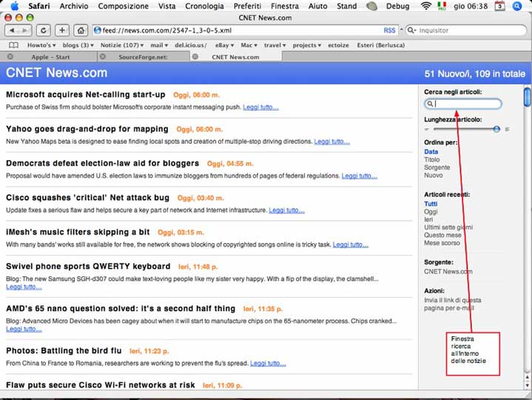Switch to the Apple - Start tab
The image size is (532, 400).
pyautogui.click(x=50, y=57)
